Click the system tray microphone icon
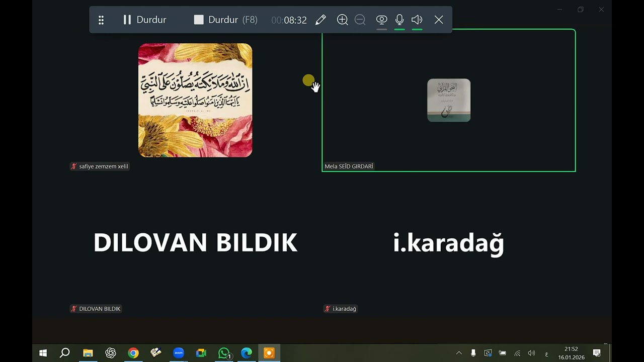 pyautogui.click(x=473, y=353)
